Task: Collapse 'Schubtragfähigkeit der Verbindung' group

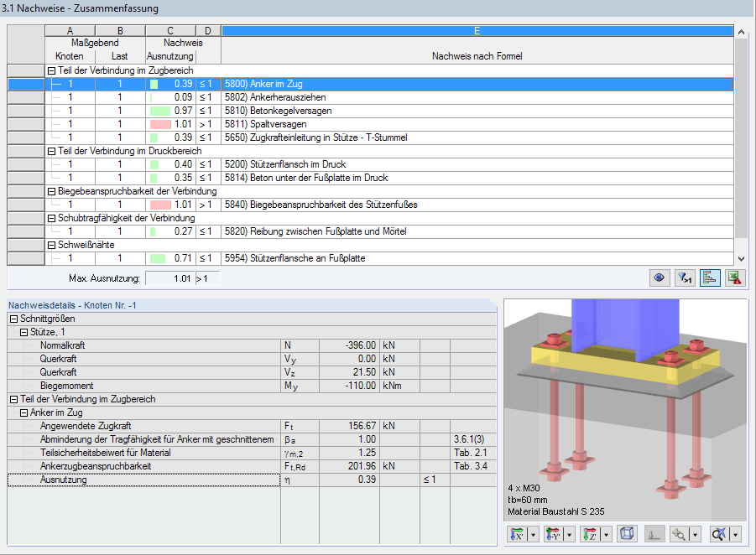Action: click(x=52, y=218)
